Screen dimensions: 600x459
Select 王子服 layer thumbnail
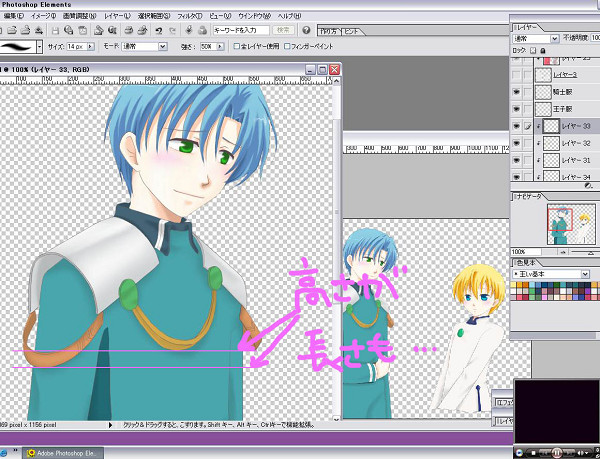point(543,109)
